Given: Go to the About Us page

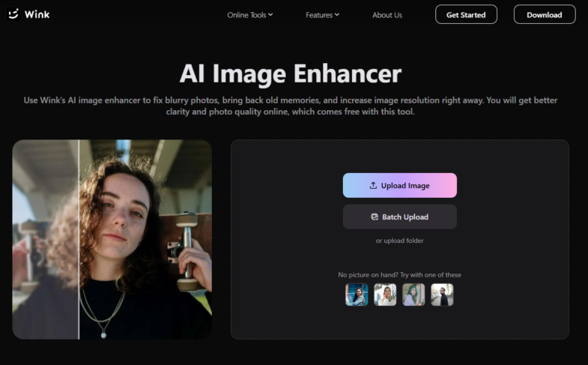Looking at the screenshot, I should [x=387, y=15].
